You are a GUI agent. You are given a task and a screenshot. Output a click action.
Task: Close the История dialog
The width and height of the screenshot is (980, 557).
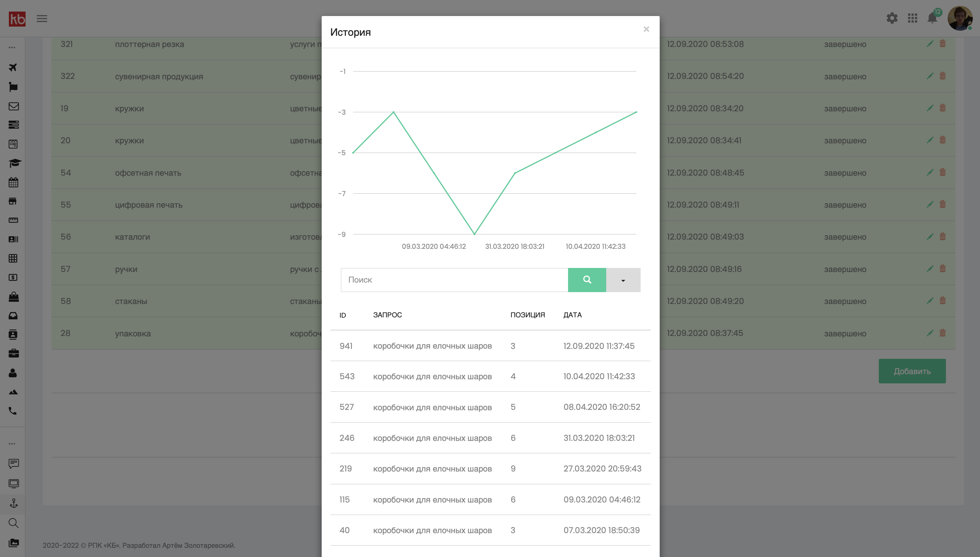click(646, 29)
